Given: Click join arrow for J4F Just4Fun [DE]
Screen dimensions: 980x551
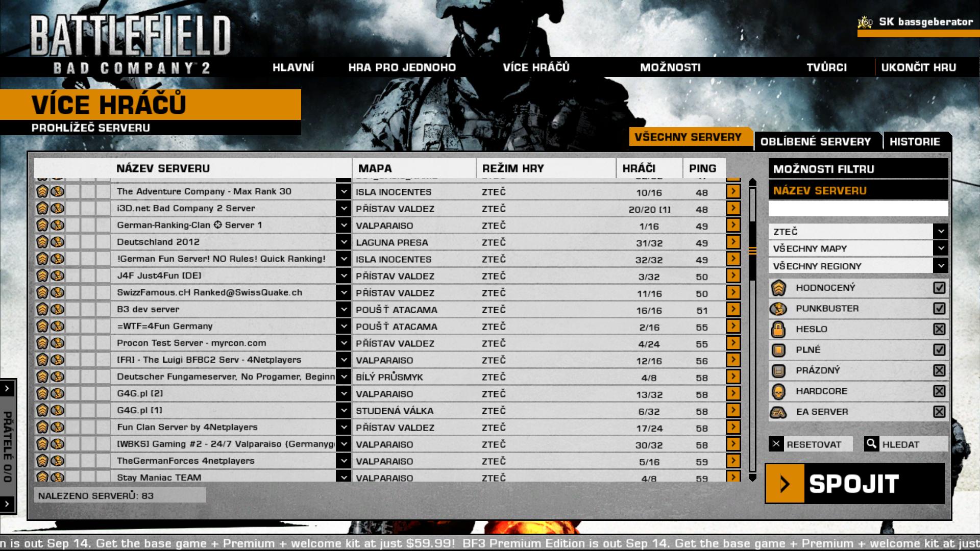Looking at the screenshot, I should (733, 275).
